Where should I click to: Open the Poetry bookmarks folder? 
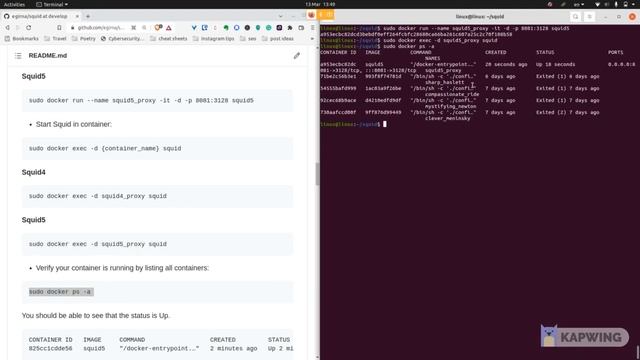pos(84,38)
